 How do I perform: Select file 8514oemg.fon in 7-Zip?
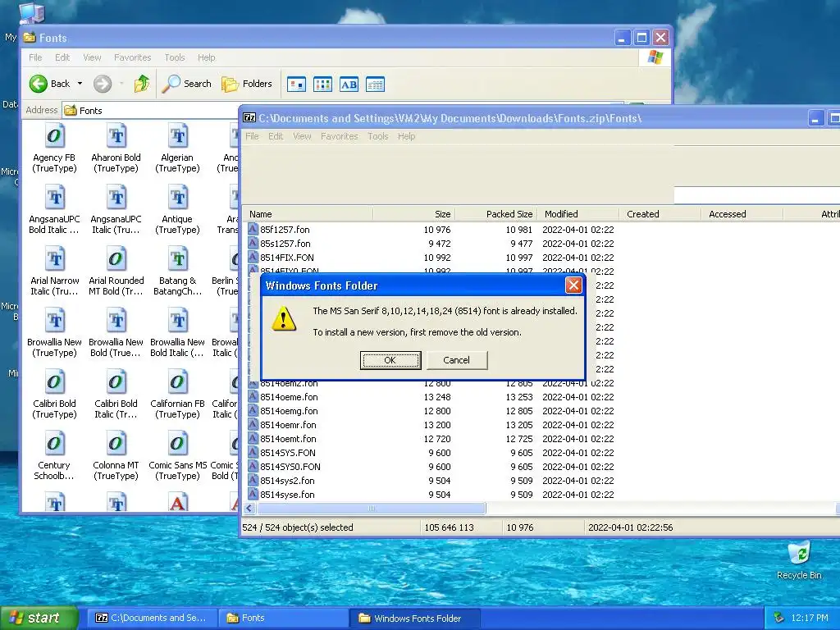[289, 411]
